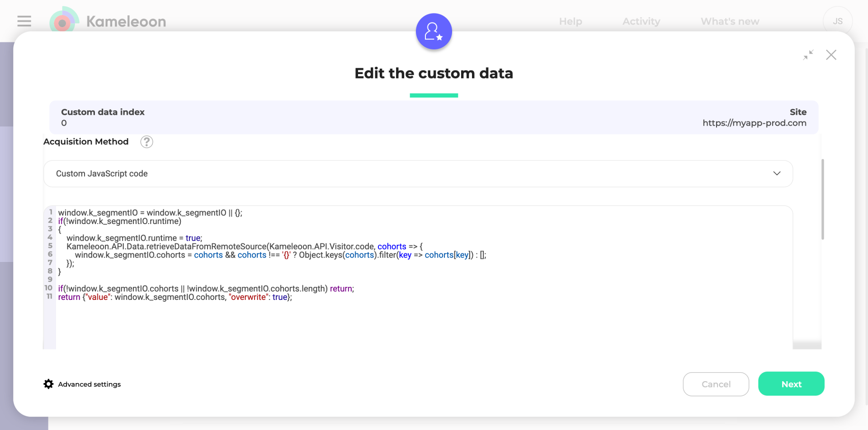Open the JS user avatar menu

tap(837, 21)
